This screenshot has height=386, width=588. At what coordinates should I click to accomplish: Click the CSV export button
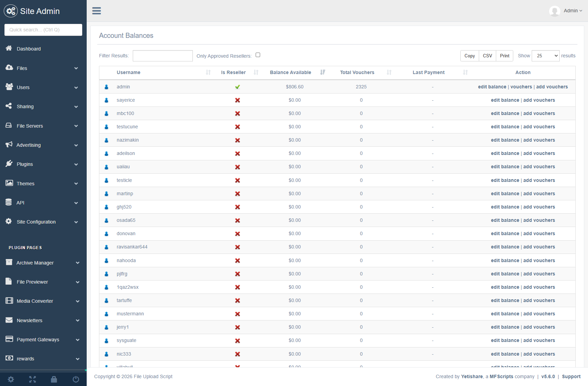pyautogui.click(x=487, y=56)
